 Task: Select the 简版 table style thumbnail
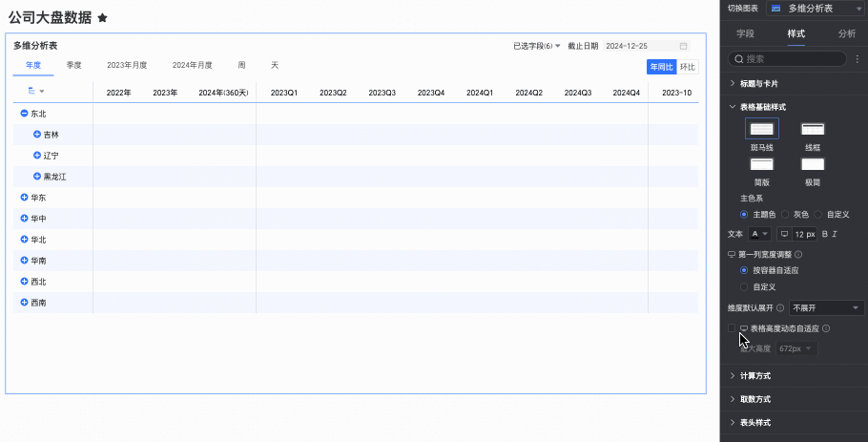pyautogui.click(x=761, y=164)
